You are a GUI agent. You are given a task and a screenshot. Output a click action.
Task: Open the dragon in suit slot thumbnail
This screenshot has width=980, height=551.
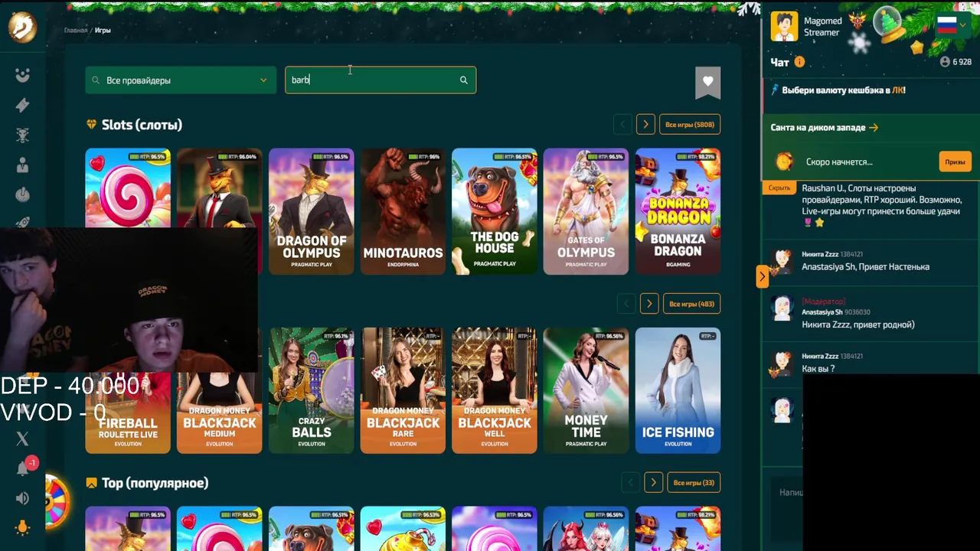coord(220,188)
